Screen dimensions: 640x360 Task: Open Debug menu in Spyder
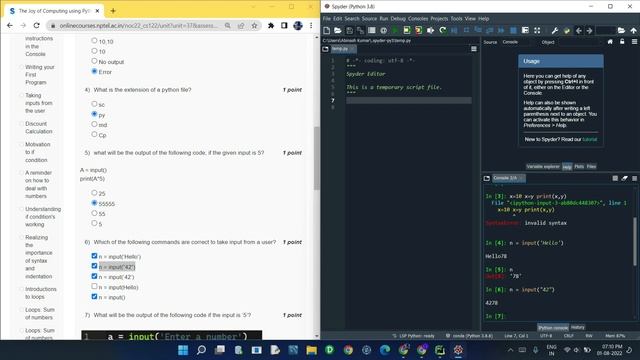point(398,19)
